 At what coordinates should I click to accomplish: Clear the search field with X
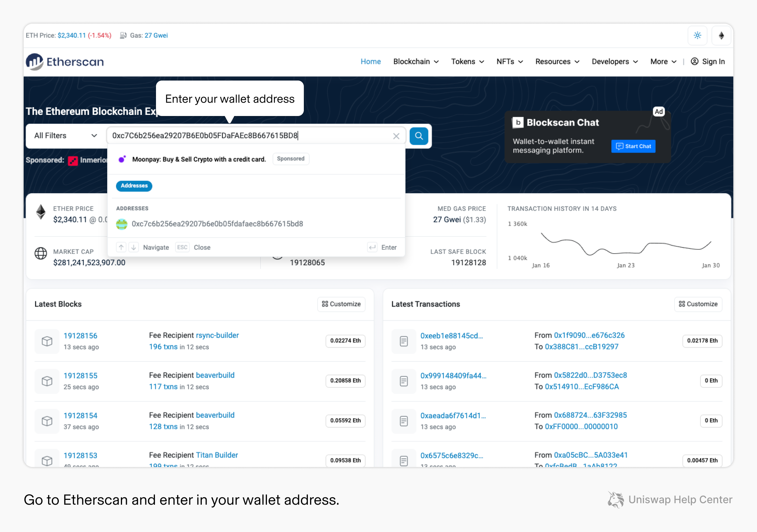pos(396,136)
